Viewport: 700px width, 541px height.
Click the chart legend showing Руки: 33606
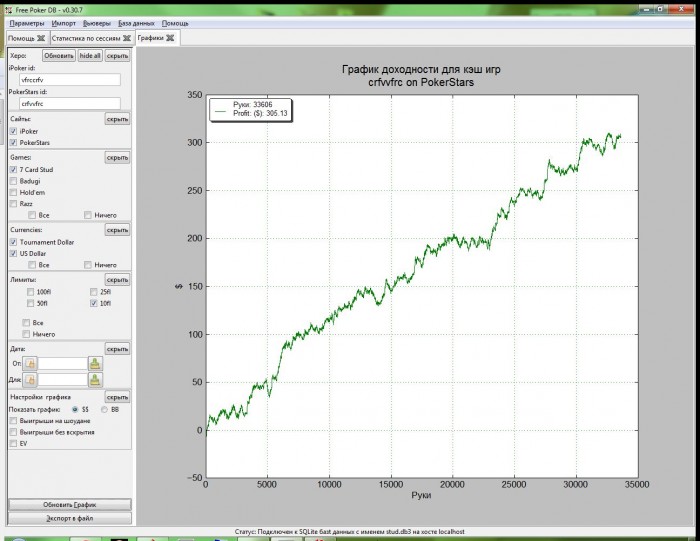[x=250, y=109]
